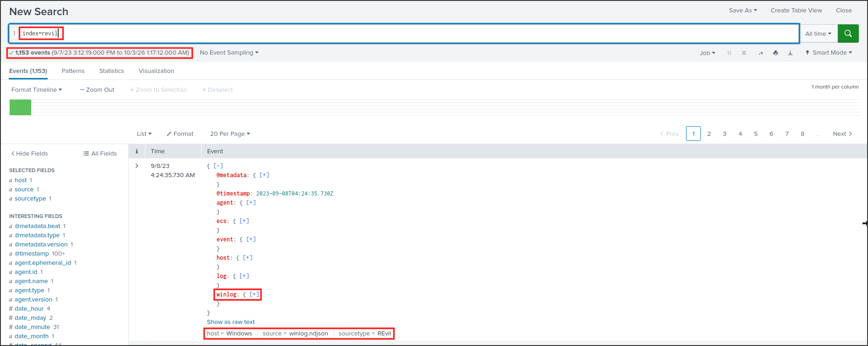Open the Format Timeline menu

coord(37,89)
